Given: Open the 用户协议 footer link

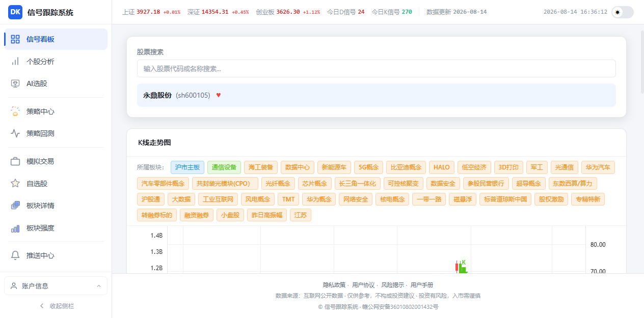Looking at the screenshot, I should 363,285.
